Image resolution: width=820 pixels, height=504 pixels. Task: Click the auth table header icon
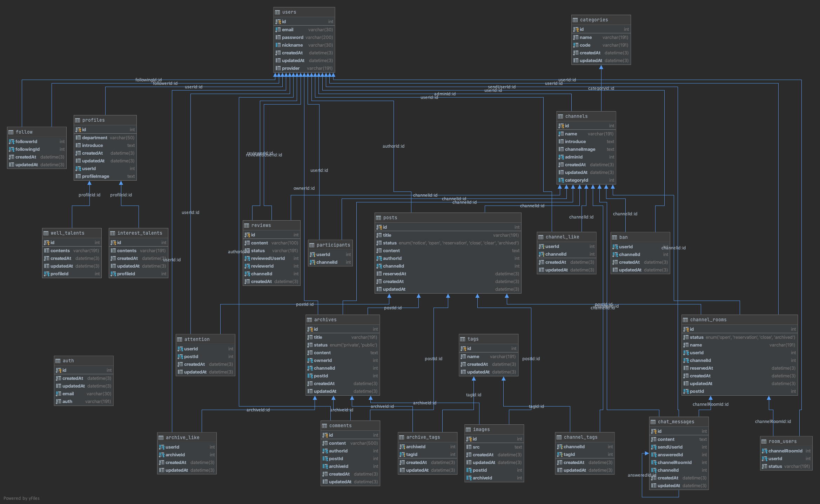click(58, 361)
